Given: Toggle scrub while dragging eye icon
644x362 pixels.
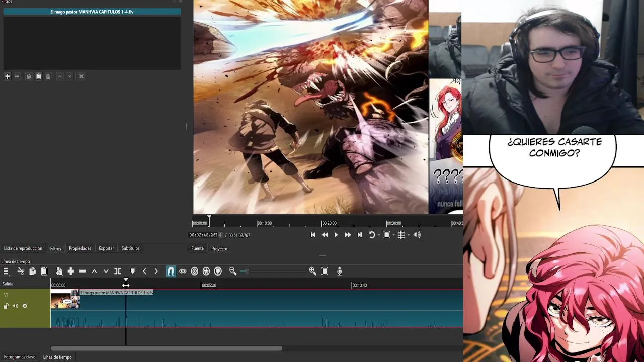Looking at the screenshot, I should (x=183, y=271).
